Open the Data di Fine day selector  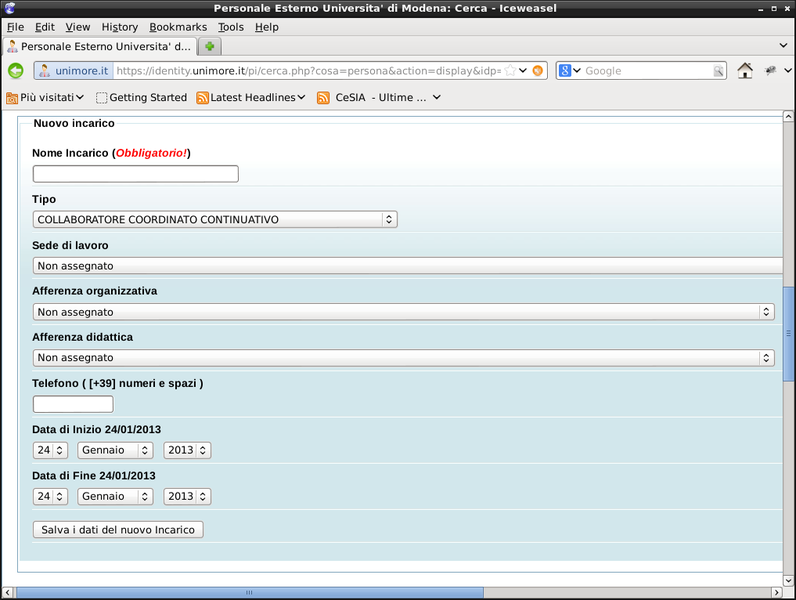(x=50, y=496)
